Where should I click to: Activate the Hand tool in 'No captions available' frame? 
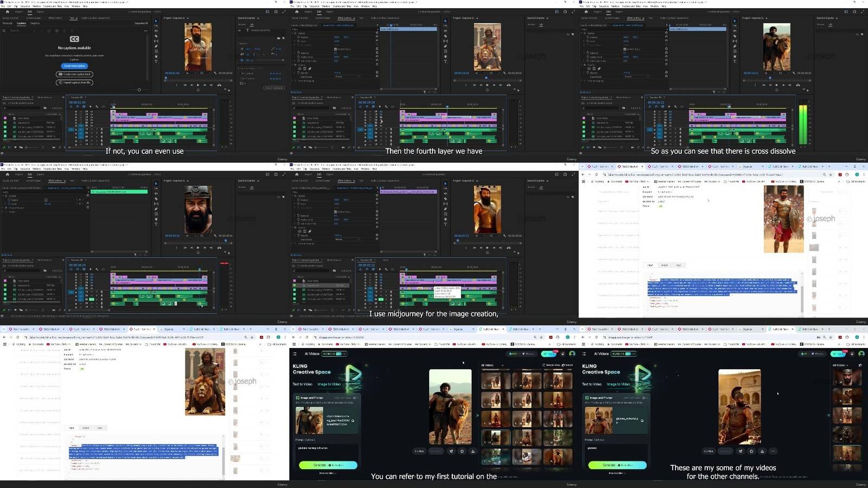pyautogui.click(x=156, y=56)
